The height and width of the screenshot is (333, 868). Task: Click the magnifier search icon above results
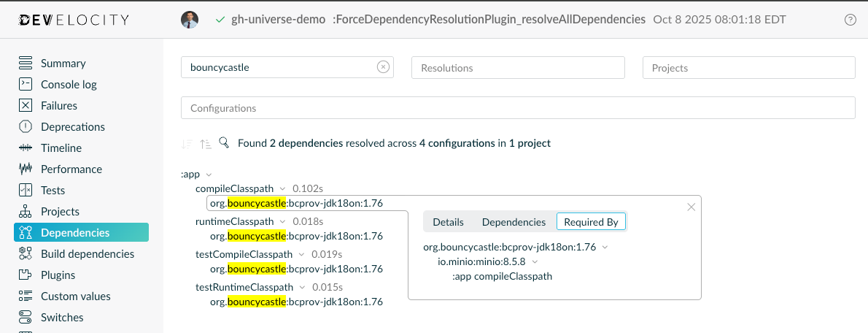coord(224,143)
